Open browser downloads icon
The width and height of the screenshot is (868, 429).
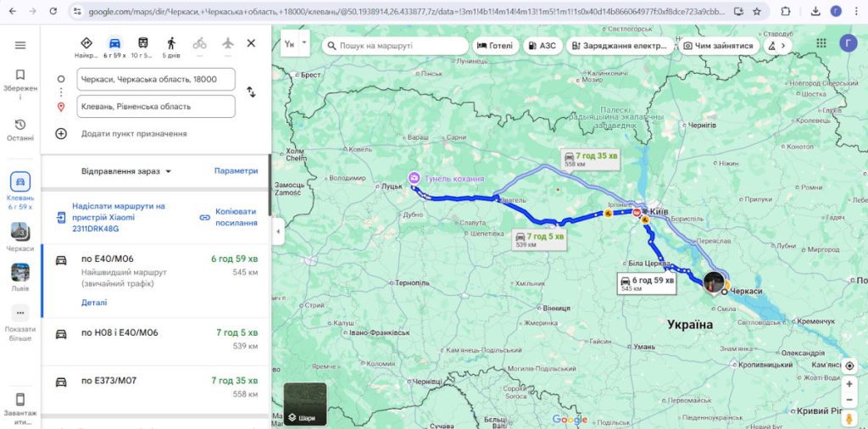[x=815, y=11]
